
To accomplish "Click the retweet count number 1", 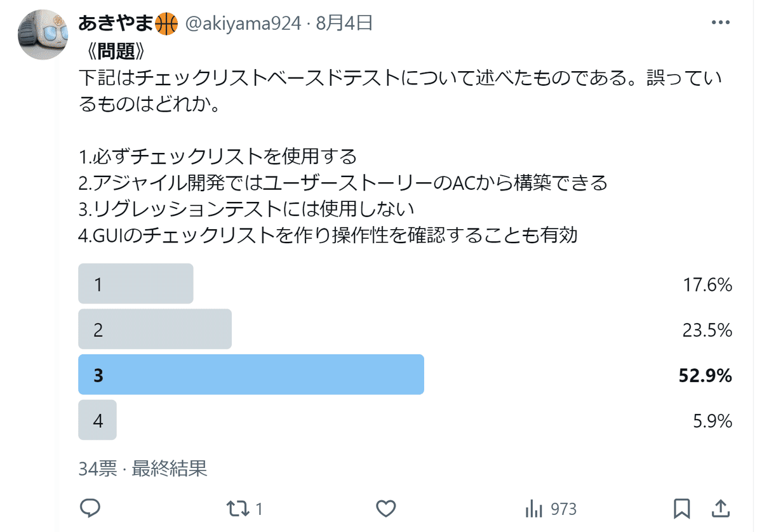I will (259, 509).
